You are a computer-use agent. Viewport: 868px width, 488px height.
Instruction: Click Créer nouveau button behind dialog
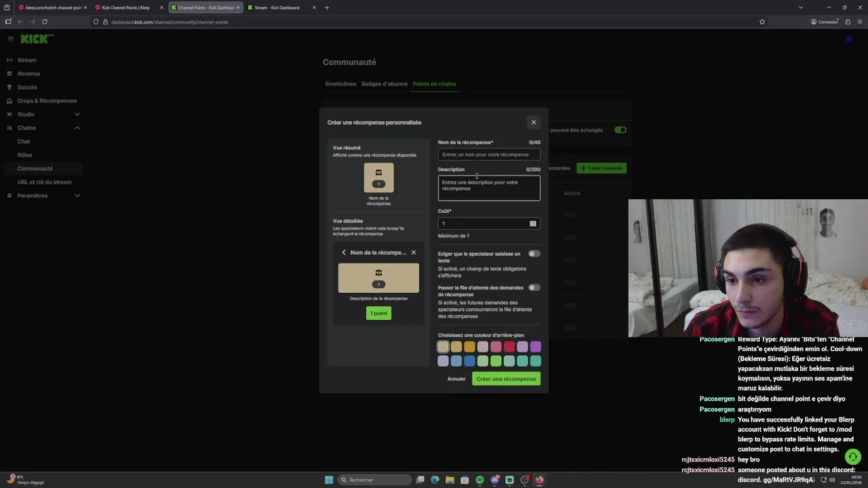601,168
